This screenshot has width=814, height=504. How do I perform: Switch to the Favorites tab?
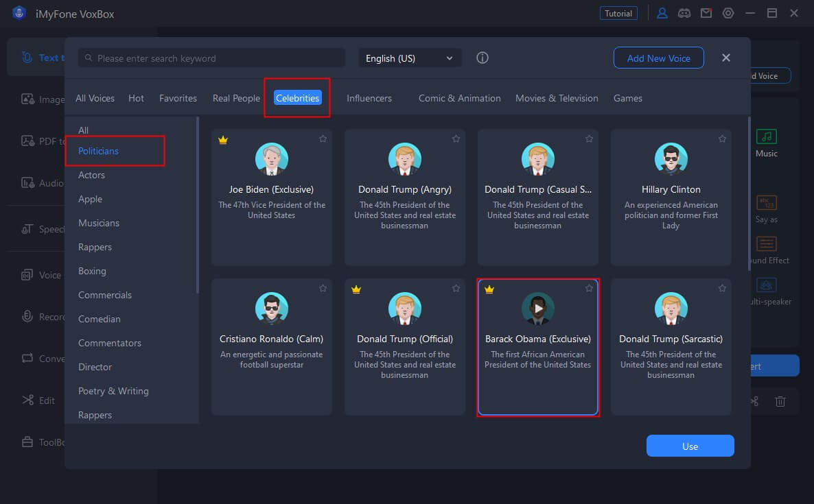tap(178, 98)
